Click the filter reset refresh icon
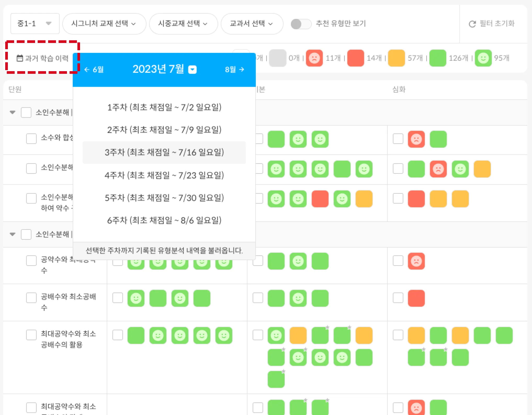 pyautogui.click(x=472, y=24)
